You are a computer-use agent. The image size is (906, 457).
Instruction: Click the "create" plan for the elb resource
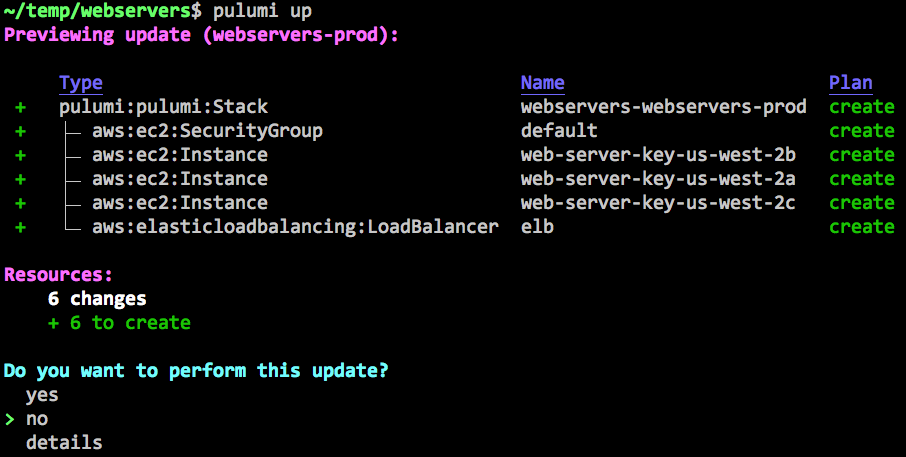point(862,227)
